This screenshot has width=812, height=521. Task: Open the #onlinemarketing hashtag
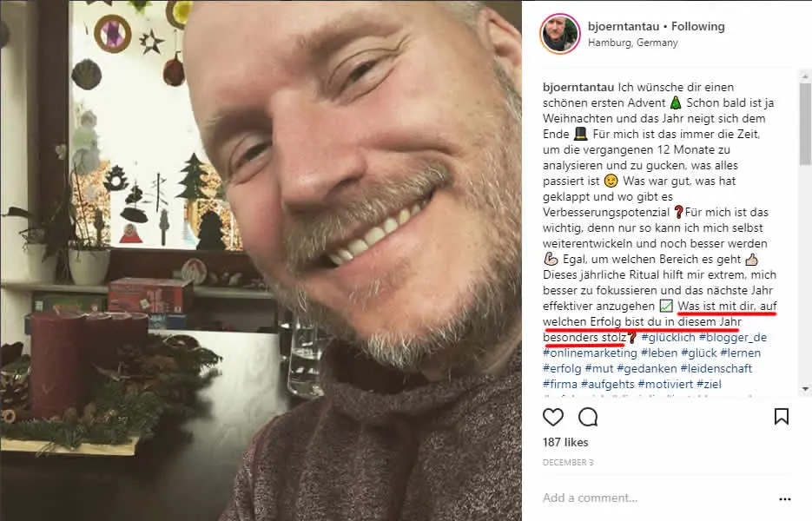pos(590,353)
